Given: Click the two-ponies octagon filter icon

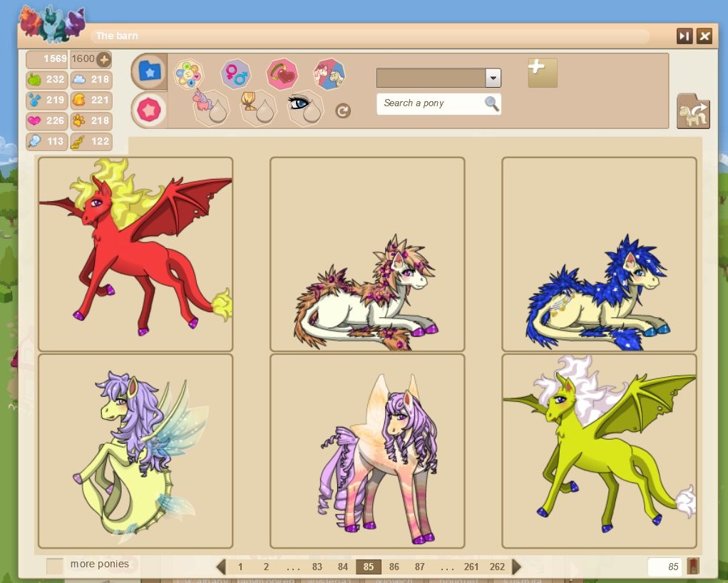Looking at the screenshot, I should point(329,73).
